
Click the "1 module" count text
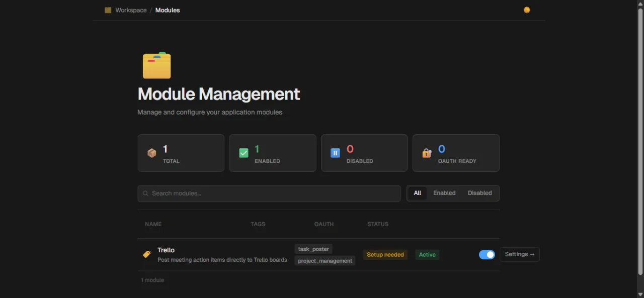(x=152, y=280)
